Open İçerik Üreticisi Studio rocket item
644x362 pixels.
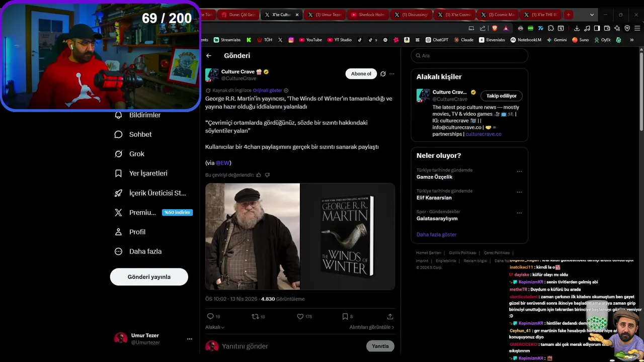pos(150,193)
